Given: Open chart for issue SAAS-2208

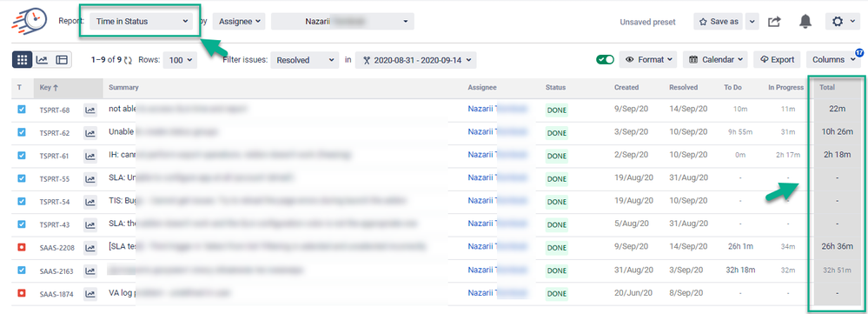Looking at the screenshot, I should (x=90, y=248).
